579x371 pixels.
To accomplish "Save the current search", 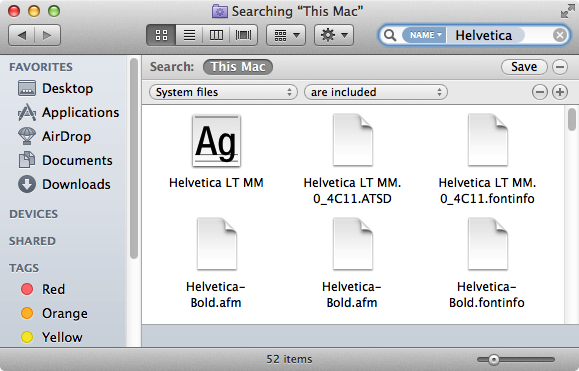I will tap(524, 67).
